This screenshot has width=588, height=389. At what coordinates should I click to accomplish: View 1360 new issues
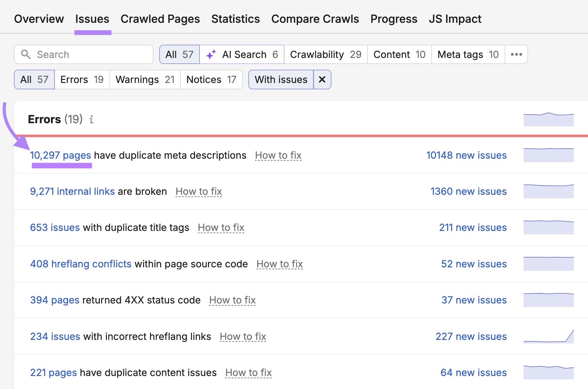coord(469,191)
